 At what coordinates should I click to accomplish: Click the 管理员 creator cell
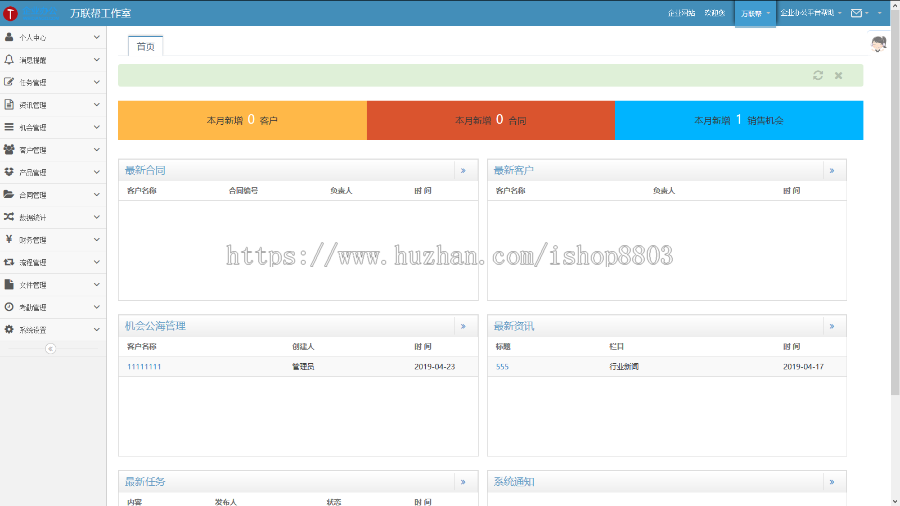[x=303, y=367]
